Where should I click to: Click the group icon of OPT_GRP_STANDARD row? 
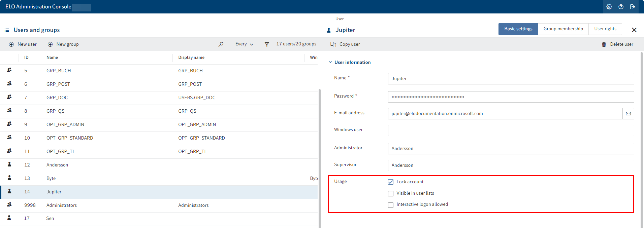(x=9, y=137)
